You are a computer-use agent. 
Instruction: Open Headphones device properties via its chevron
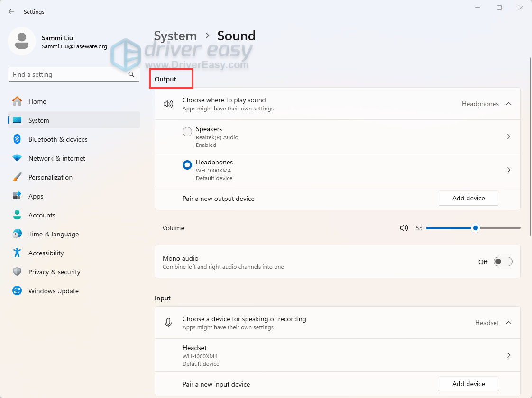[x=508, y=169]
